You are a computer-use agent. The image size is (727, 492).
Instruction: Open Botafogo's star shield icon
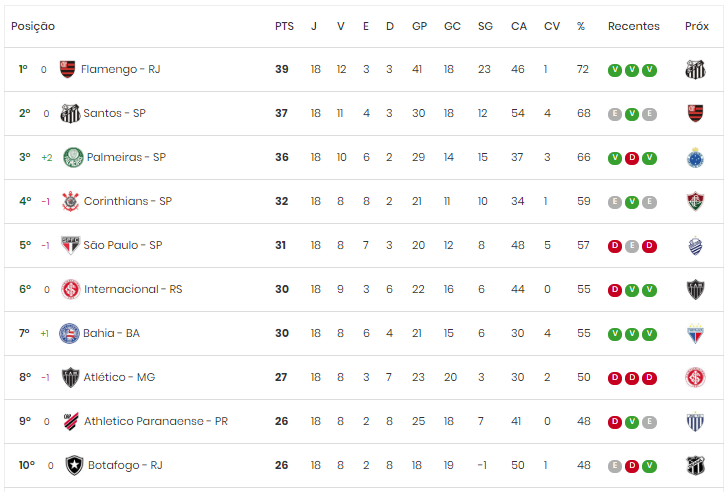[74, 465]
